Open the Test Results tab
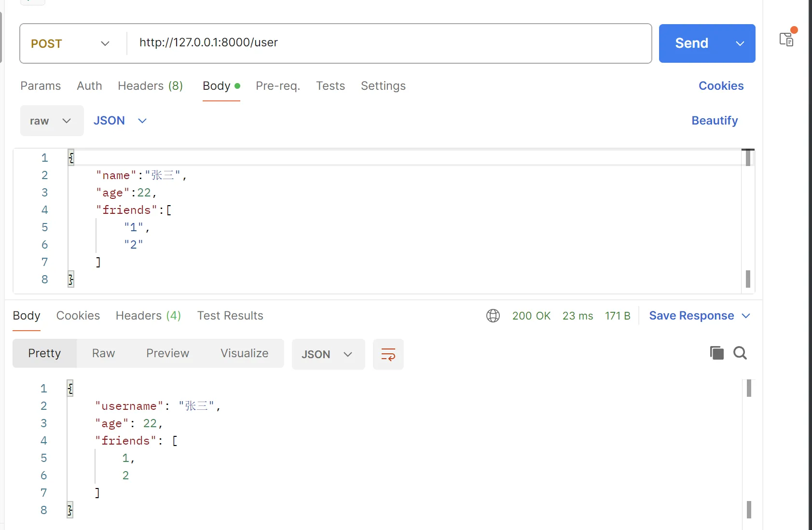The image size is (812, 530). coord(230,316)
